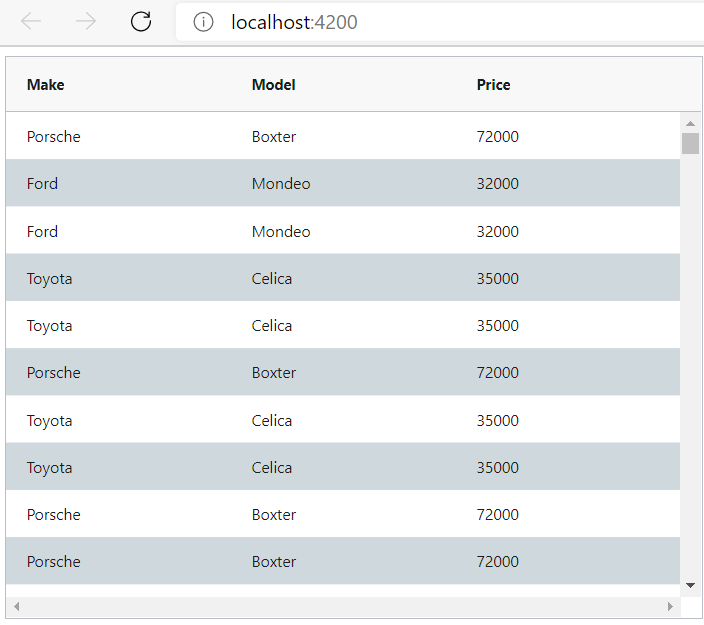This screenshot has width=704, height=625.
Task: Click the horizontal scrollbar track
Action: pos(343,607)
